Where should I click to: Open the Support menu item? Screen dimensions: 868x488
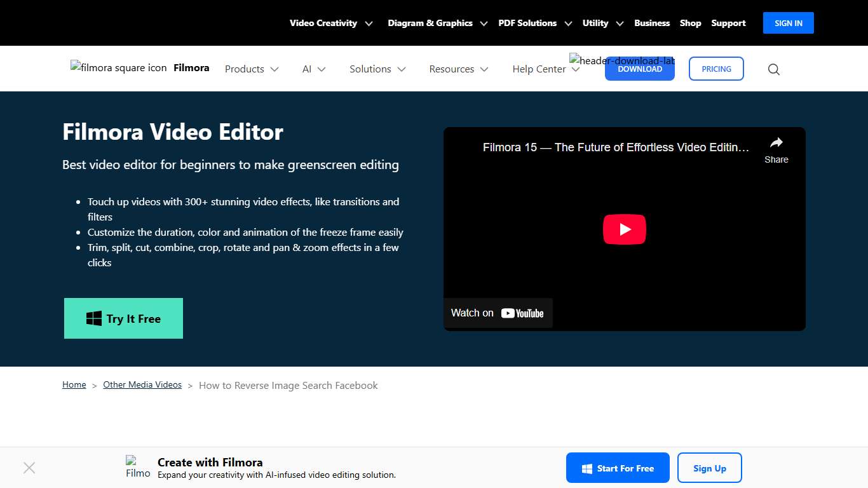[728, 23]
